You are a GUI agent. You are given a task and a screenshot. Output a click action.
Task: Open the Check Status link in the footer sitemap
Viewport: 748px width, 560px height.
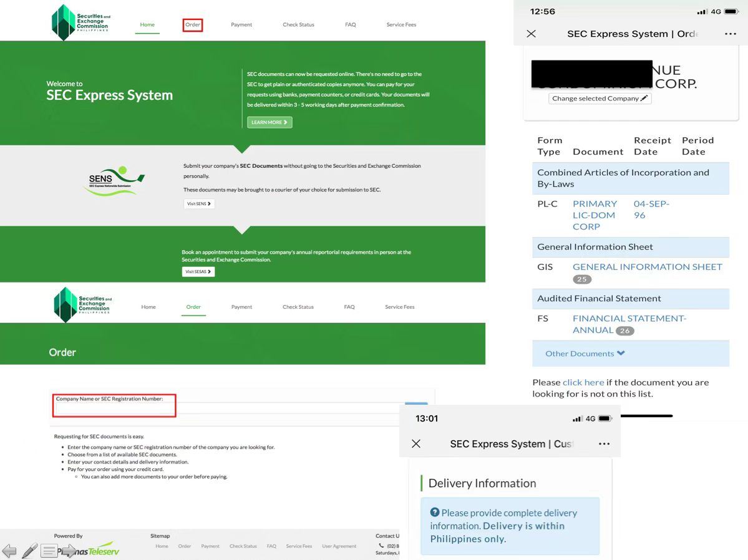pos(243,546)
